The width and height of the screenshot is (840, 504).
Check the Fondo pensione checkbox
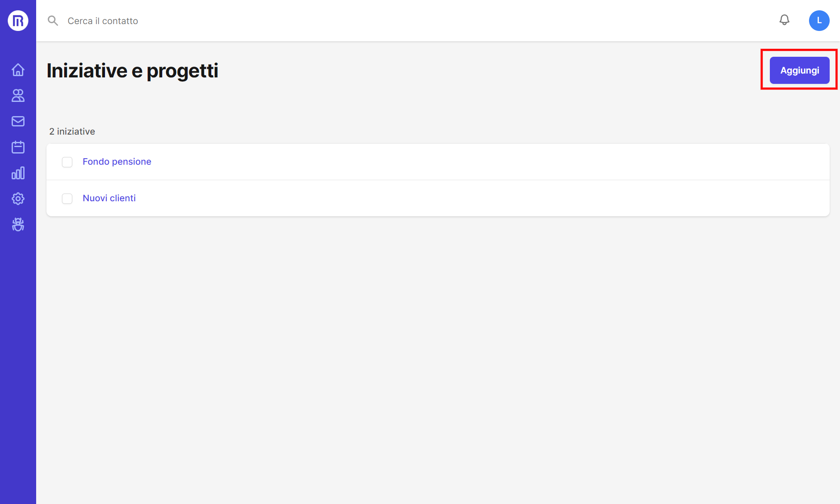coord(67,162)
